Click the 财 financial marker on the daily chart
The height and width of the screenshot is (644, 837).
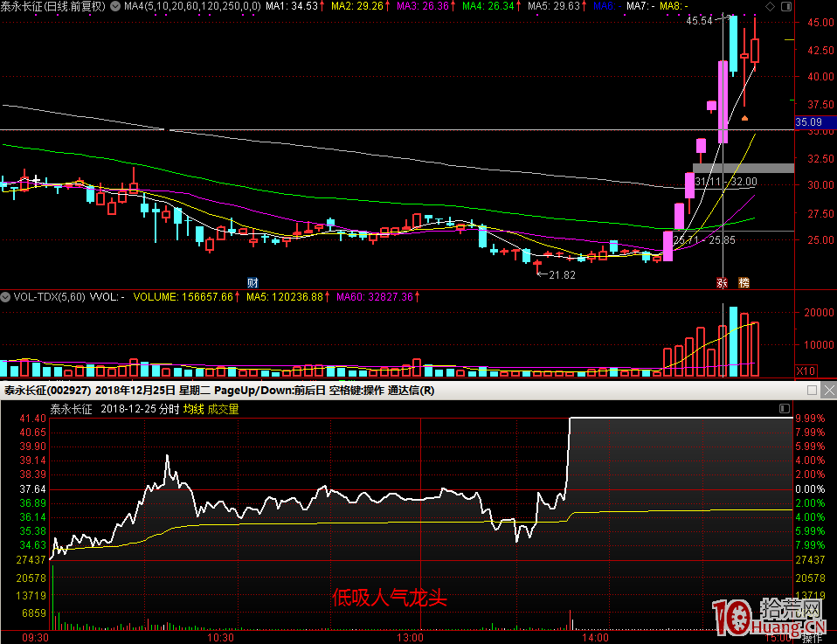252,282
